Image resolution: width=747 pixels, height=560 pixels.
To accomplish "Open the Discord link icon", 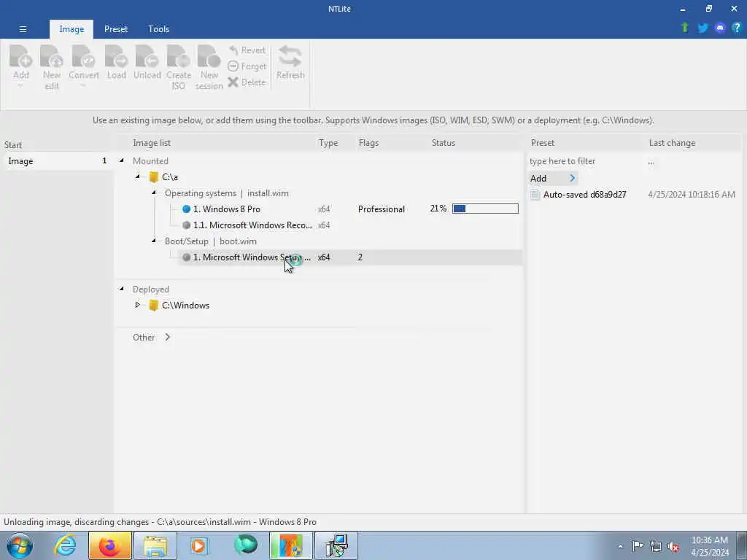I will coord(720,28).
